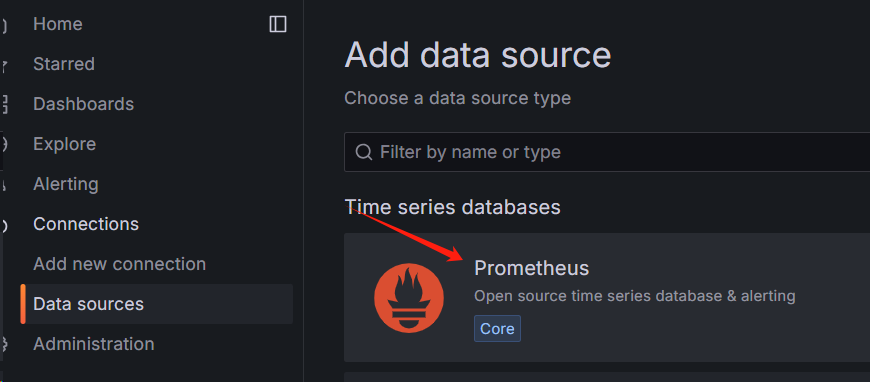Collapse the Connections section
This screenshot has width=870, height=382.
coord(86,224)
